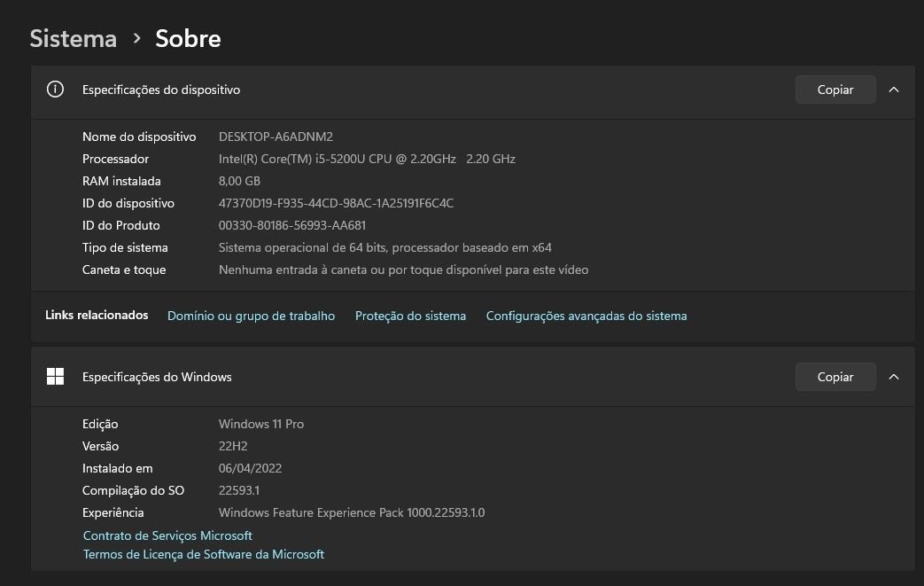Click the version value 22H2
The width and height of the screenshot is (924, 586).
233,446
